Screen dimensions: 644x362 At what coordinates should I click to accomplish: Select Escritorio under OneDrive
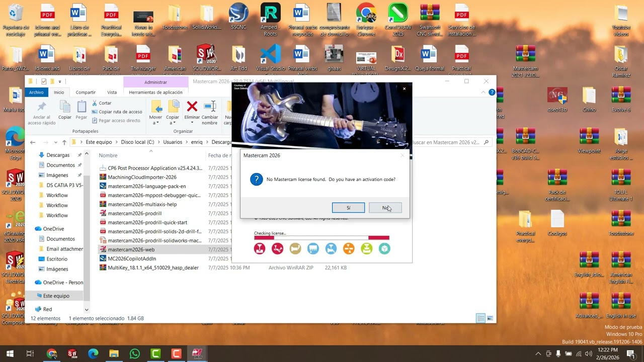tap(57, 259)
